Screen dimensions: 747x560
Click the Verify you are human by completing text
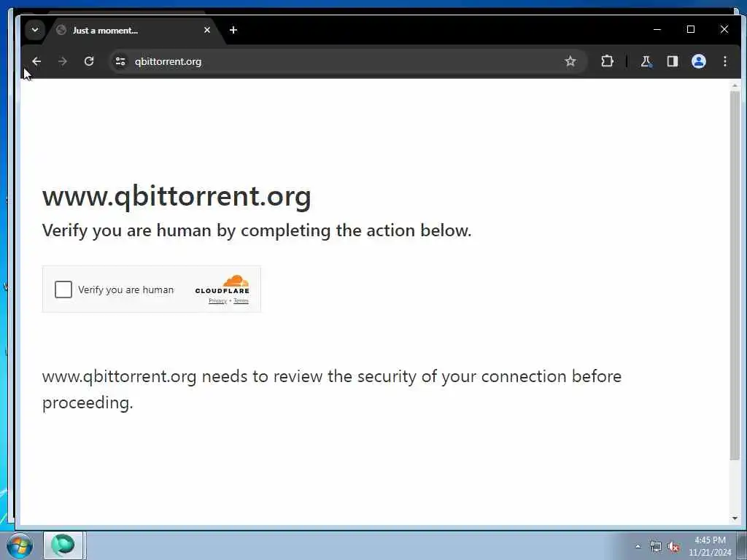tap(257, 230)
